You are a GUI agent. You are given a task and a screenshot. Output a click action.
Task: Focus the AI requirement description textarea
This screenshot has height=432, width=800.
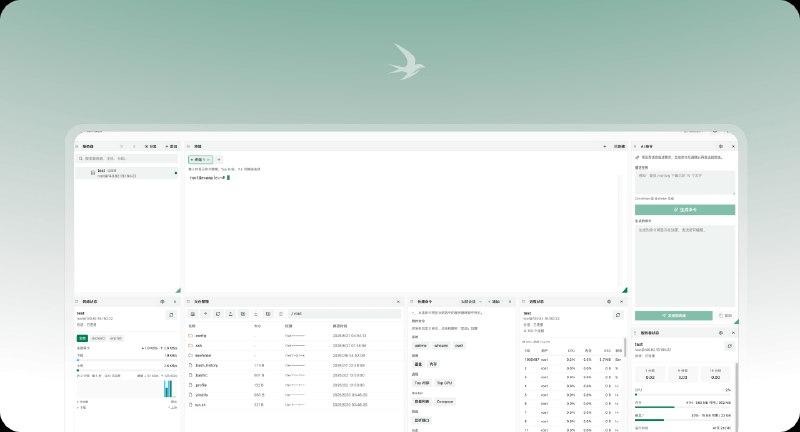tap(685, 182)
